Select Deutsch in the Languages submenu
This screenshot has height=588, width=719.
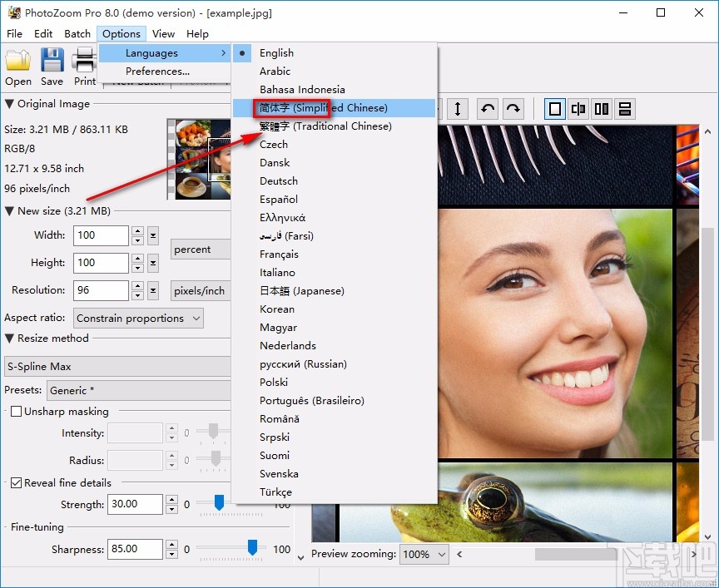(x=279, y=181)
